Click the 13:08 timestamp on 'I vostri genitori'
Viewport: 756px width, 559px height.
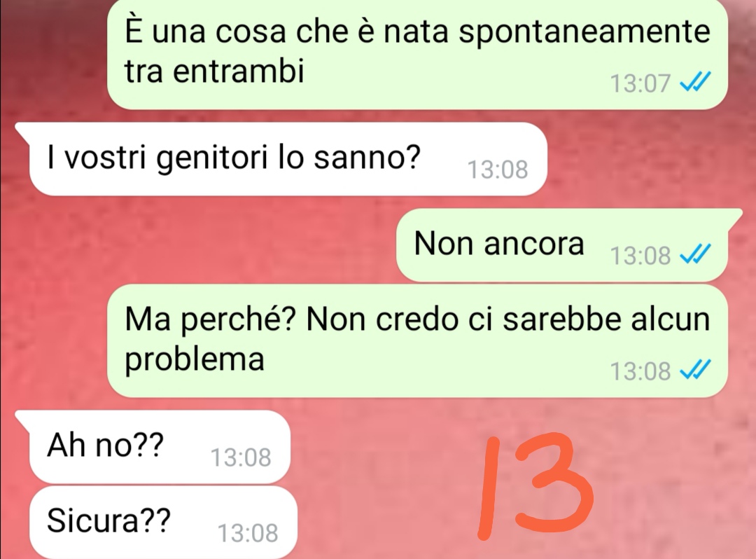(x=498, y=170)
